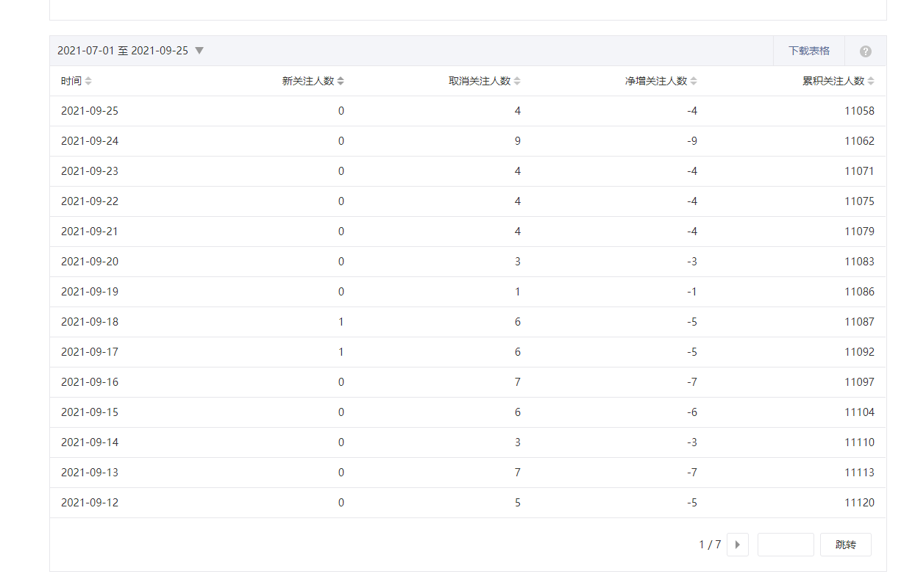This screenshot has width=915, height=588.
Task: Open the help question mark icon
Action: pos(866,51)
